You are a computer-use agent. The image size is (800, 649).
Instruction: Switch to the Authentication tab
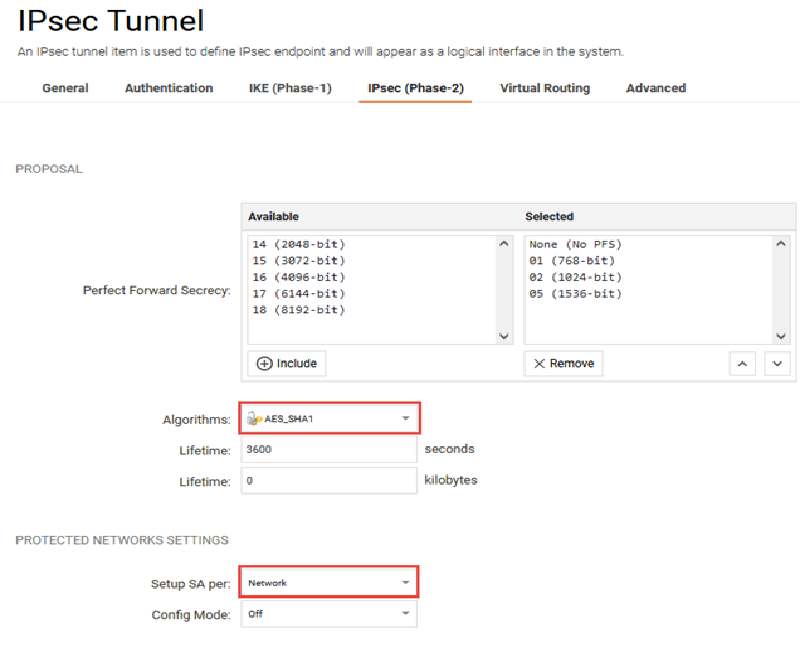coord(169,88)
